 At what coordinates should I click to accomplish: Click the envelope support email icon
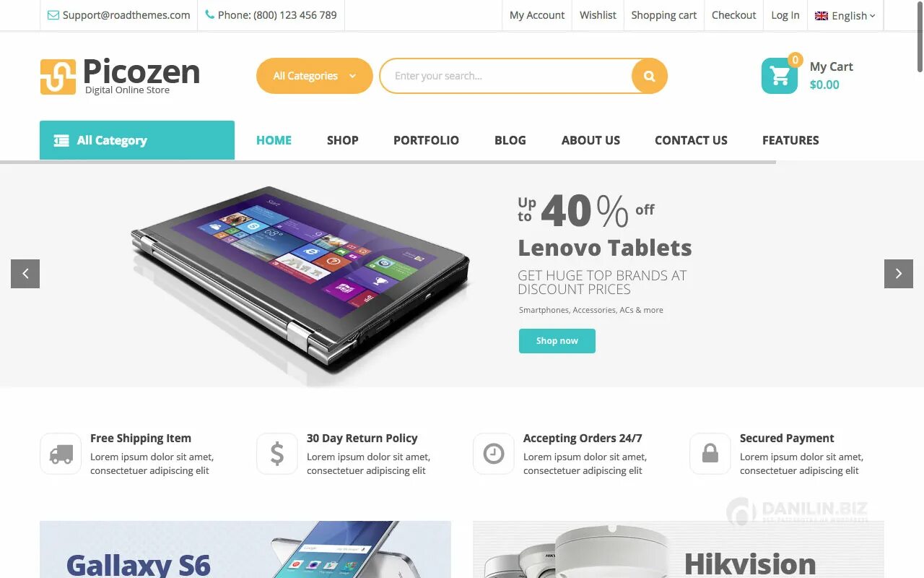coord(53,15)
